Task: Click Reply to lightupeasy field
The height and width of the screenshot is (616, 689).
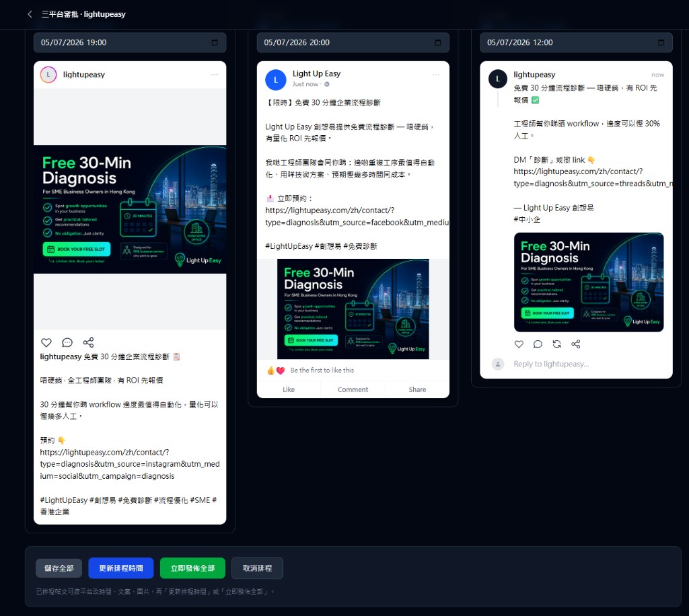Action: pos(551,364)
